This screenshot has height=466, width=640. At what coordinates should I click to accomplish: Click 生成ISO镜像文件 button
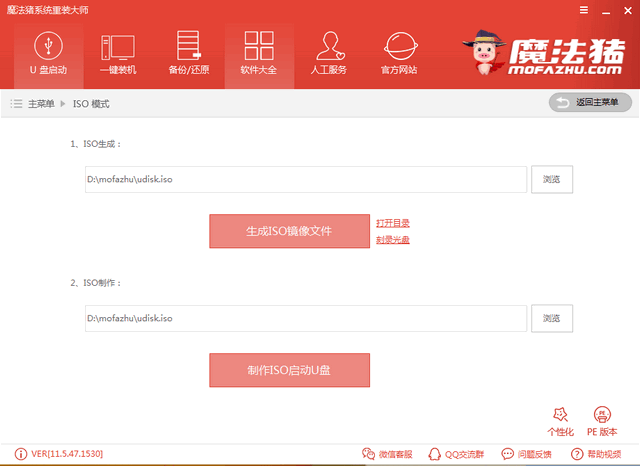289,231
